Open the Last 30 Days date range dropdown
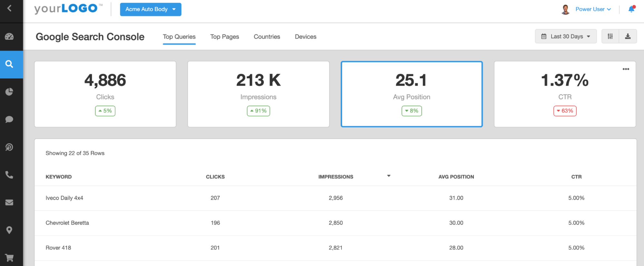The height and width of the screenshot is (266, 644). [x=566, y=36]
